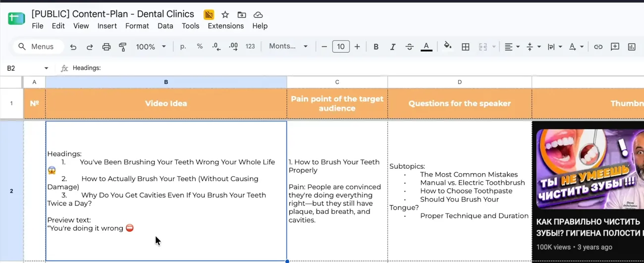Select column B header
Image resolution: width=644 pixels, height=263 pixels.
point(166,82)
